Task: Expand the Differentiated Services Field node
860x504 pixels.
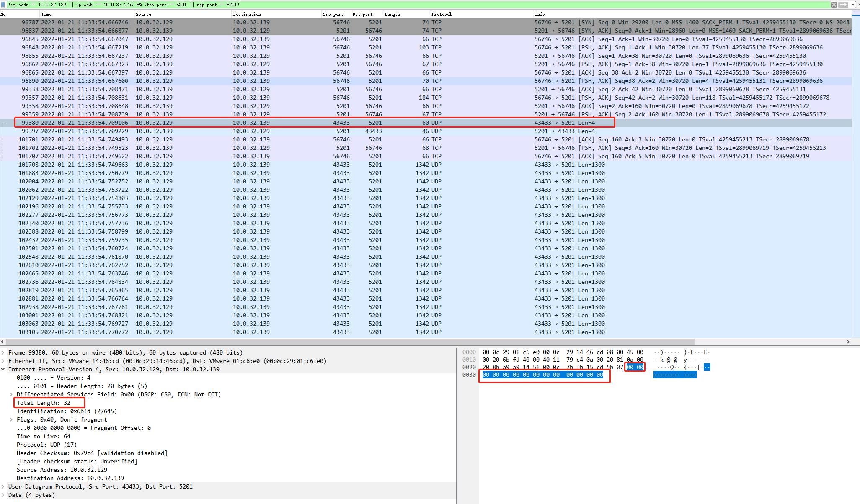Action: pos(11,395)
